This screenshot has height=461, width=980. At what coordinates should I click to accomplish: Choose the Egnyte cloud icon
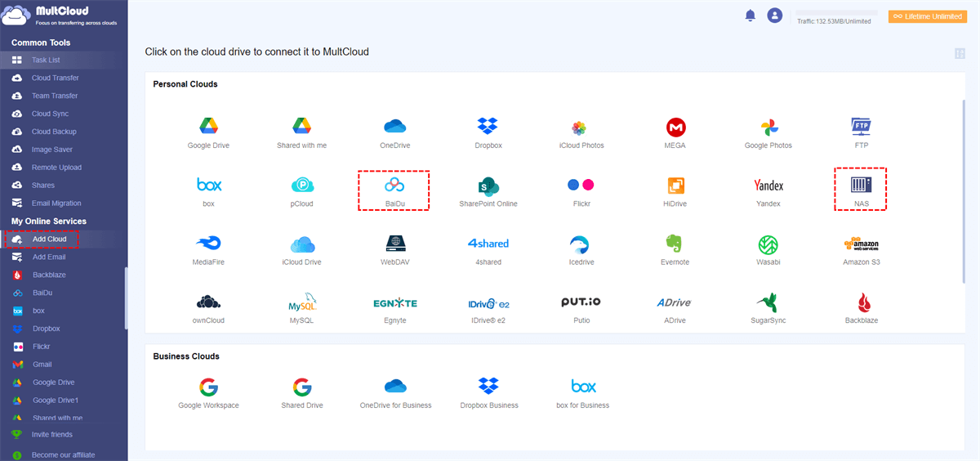click(395, 302)
